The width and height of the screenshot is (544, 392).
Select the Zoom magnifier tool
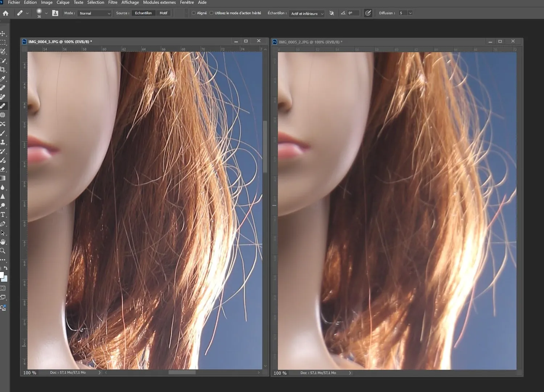click(3, 251)
